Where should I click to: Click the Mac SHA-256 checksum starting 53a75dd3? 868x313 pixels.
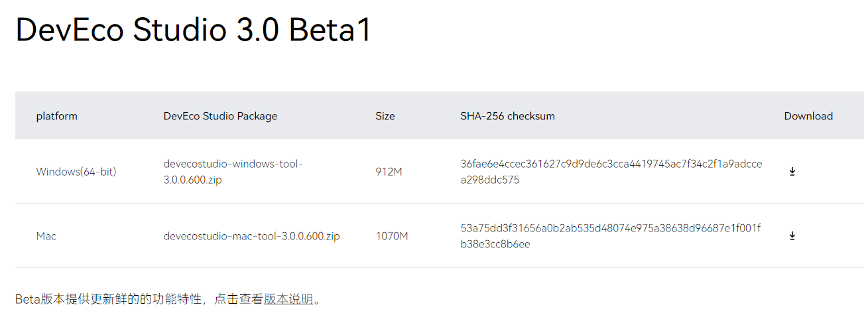[x=610, y=236]
